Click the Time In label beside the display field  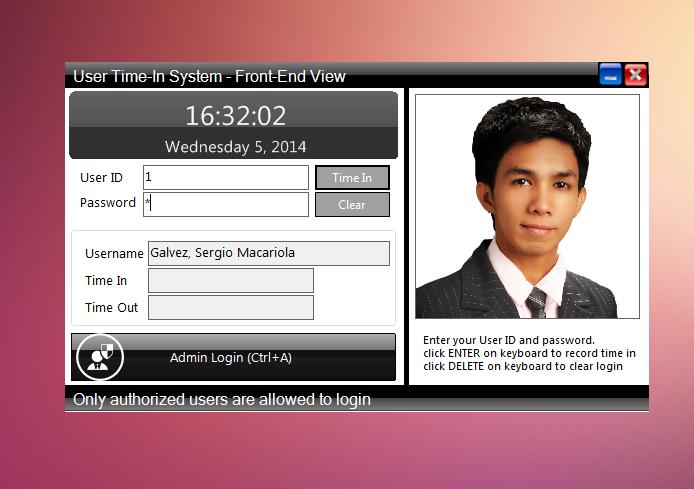click(106, 281)
